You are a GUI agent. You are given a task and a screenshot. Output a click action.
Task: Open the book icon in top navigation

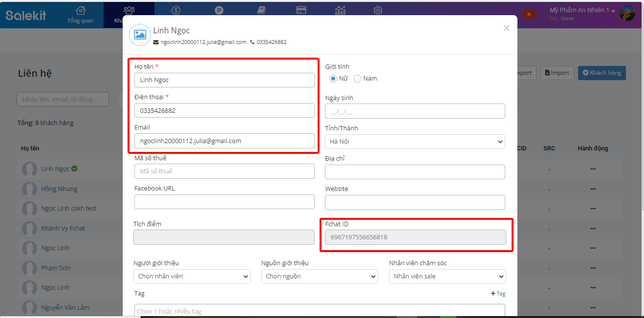[x=261, y=10]
